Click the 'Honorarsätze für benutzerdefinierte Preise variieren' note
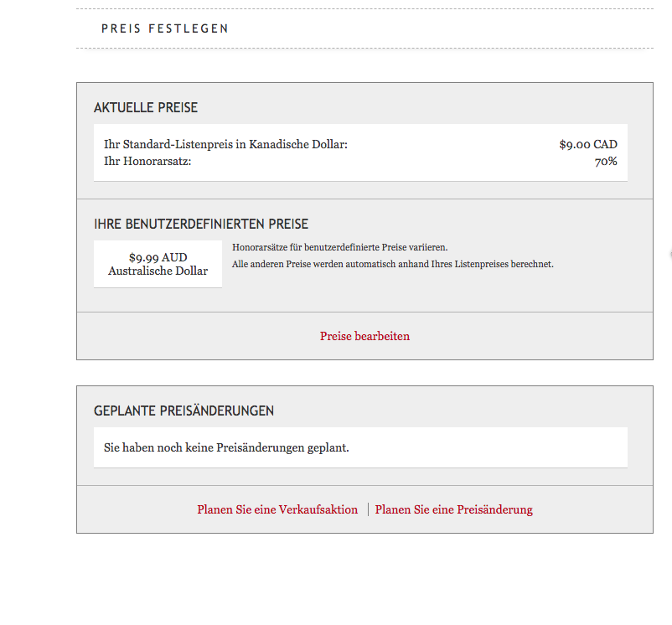This screenshot has height=625, width=672. coord(340,247)
